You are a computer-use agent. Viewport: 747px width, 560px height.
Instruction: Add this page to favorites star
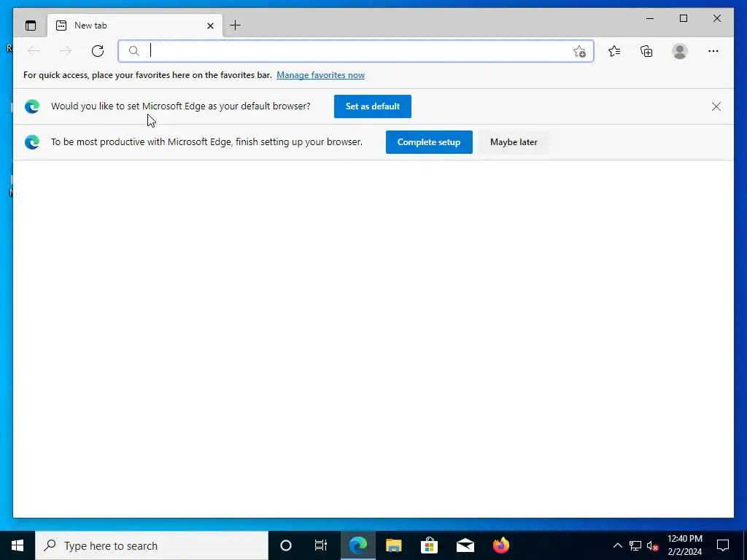(579, 52)
